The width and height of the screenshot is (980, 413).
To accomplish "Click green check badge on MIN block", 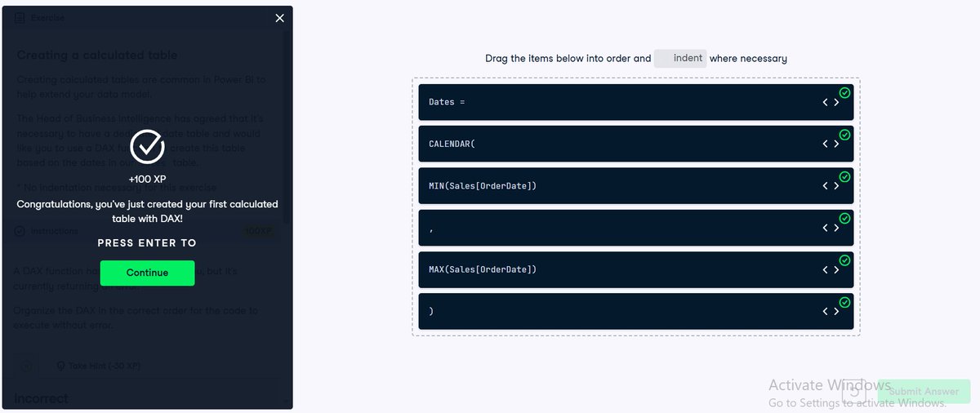I will [844, 176].
